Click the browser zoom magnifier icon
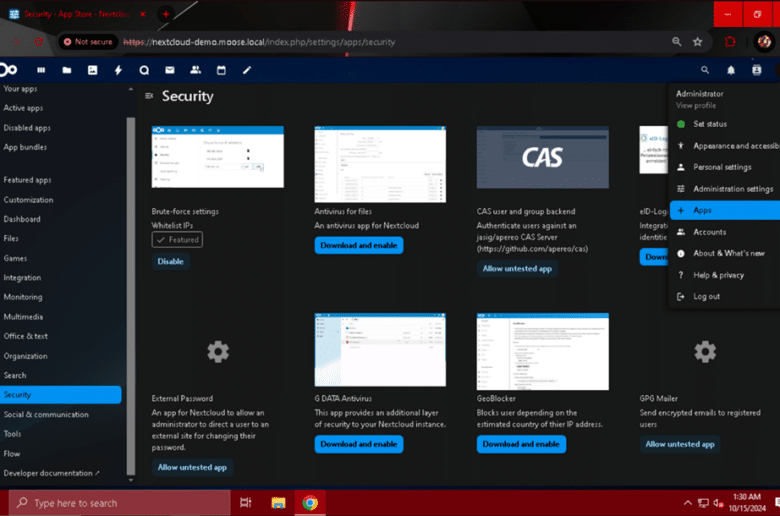The height and width of the screenshot is (516, 780). point(677,42)
